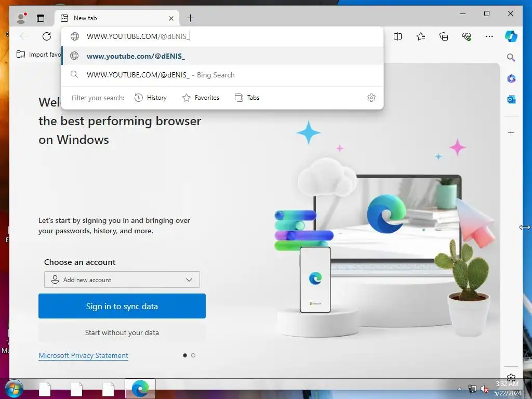Viewport: 532px width, 399px height.
Task: Add a new tab with plus button
Action: (x=190, y=18)
